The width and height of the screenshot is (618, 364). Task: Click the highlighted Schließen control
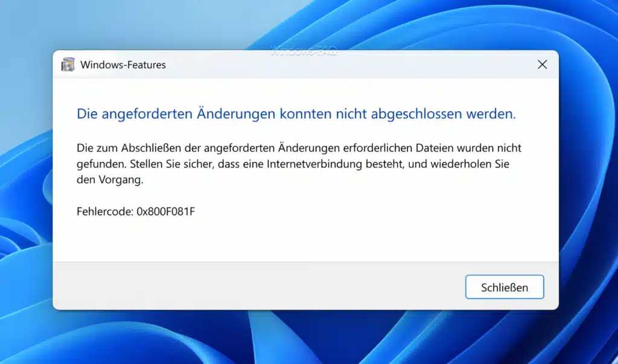click(505, 287)
